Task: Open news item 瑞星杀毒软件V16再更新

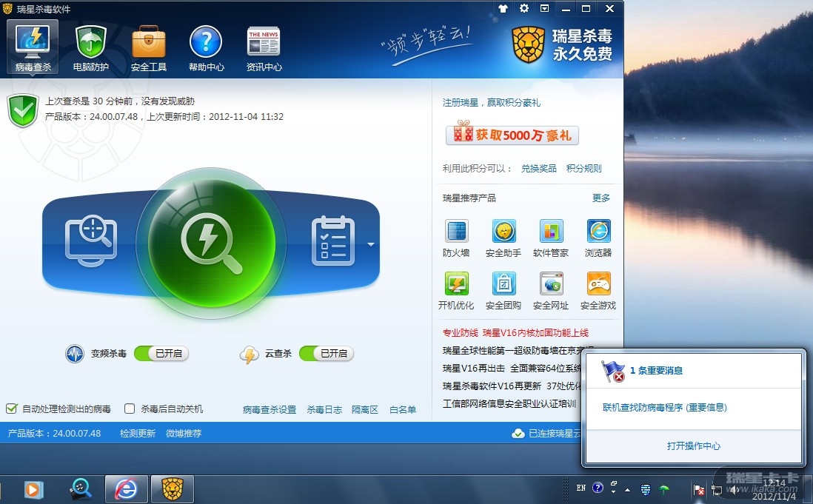Action: tap(512, 386)
